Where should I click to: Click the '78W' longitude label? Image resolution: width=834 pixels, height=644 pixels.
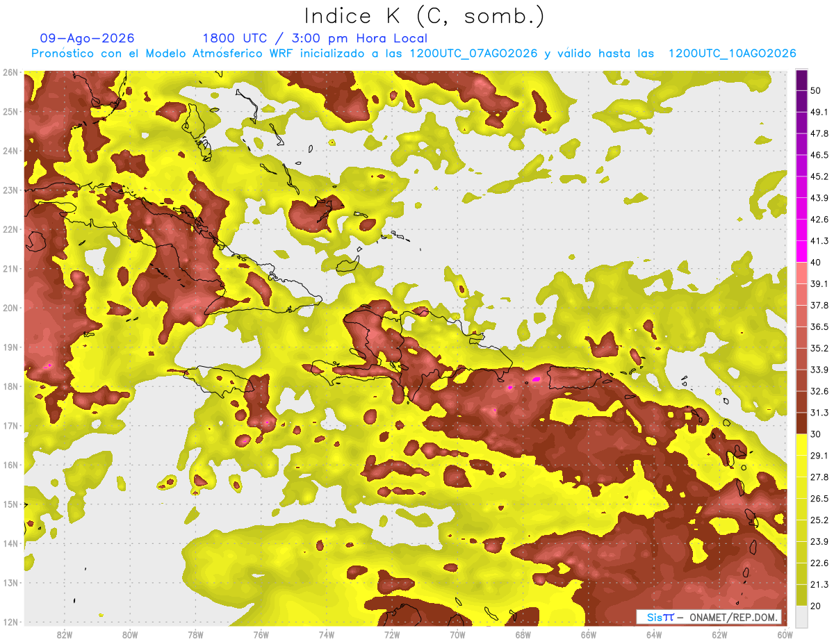(195, 635)
